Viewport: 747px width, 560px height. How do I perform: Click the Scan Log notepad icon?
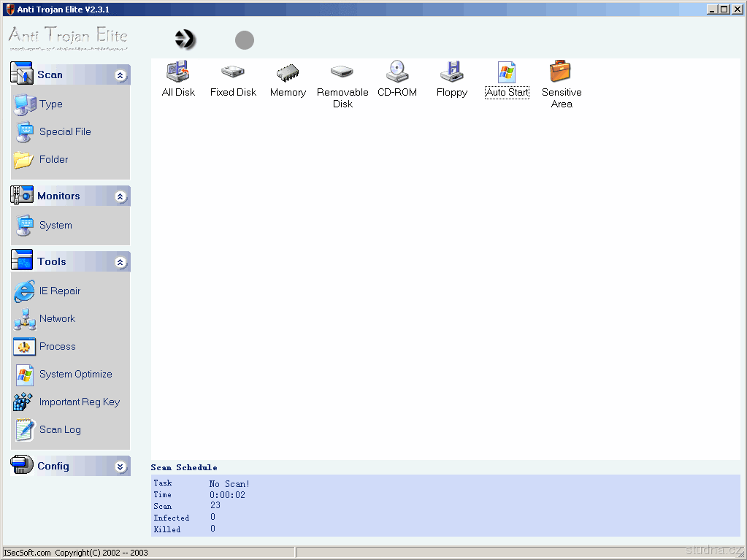[x=24, y=429]
